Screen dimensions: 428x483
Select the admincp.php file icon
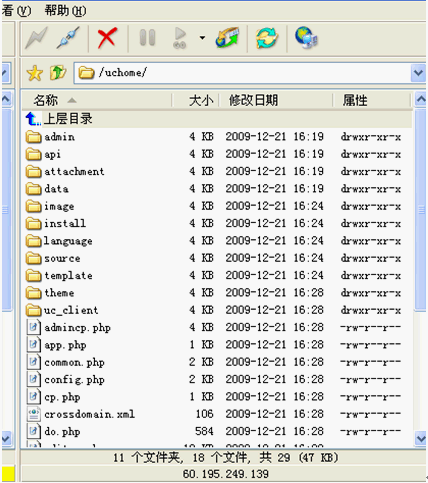[34, 327]
